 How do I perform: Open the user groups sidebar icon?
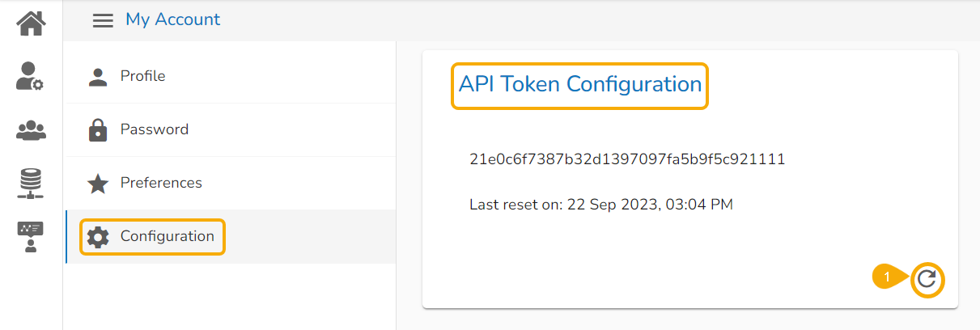(x=31, y=129)
